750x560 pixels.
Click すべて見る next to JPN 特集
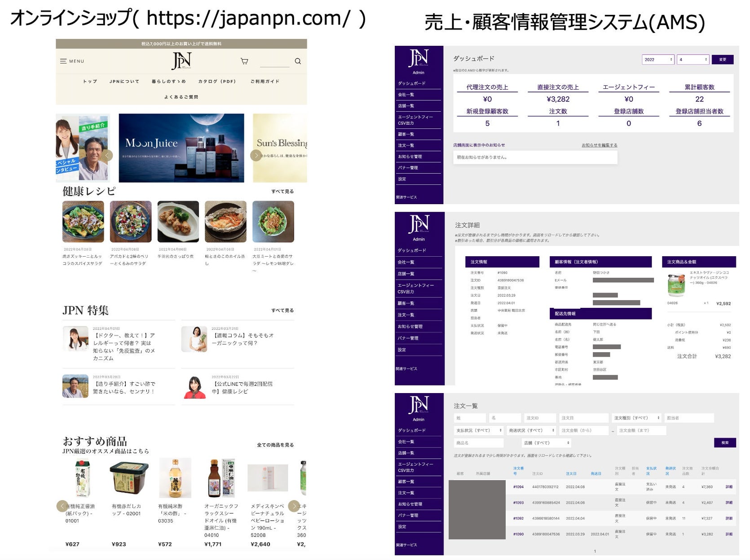[282, 311]
